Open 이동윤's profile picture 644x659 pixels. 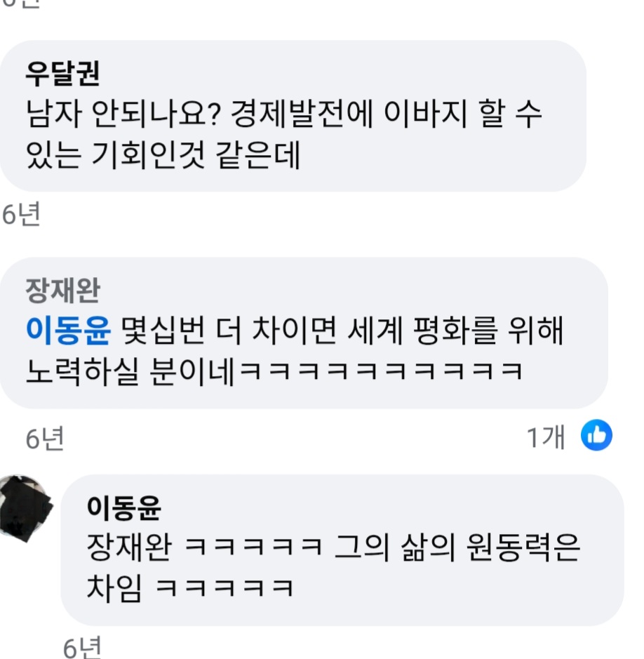click(26, 508)
